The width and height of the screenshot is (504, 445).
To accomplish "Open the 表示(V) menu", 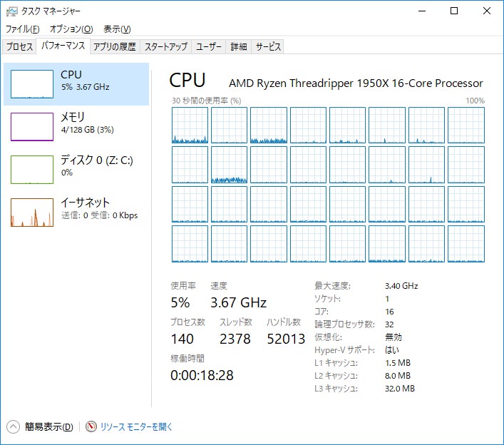I will point(117,29).
